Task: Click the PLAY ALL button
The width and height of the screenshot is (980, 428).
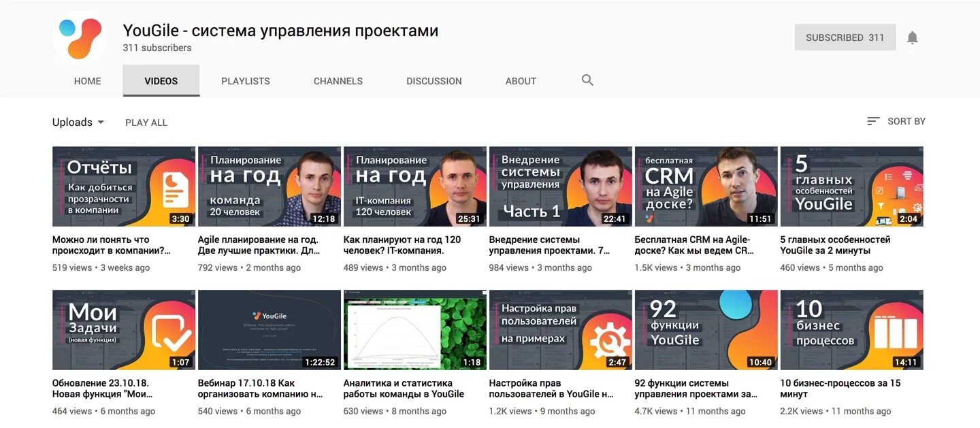Action: [x=146, y=122]
